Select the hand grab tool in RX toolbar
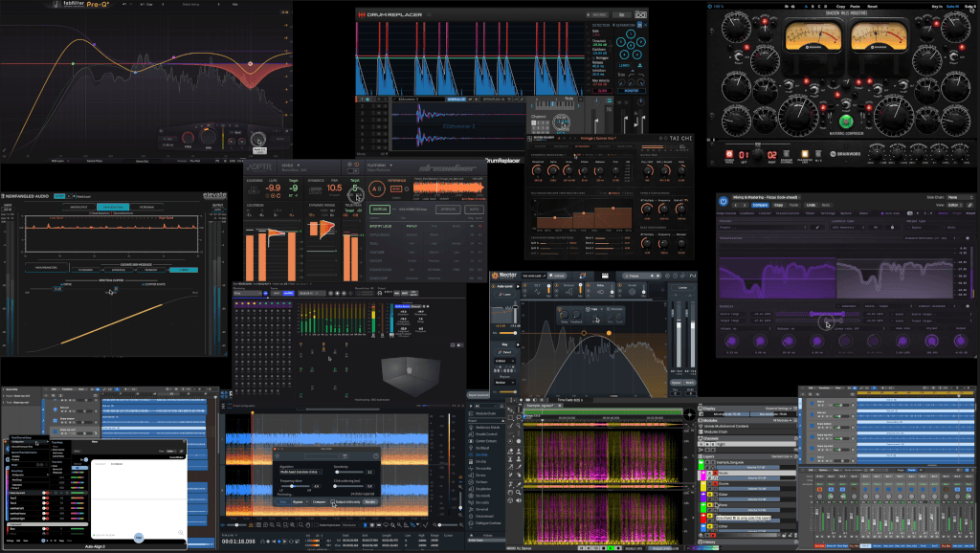The width and height of the screenshot is (980, 553). (308, 525)
